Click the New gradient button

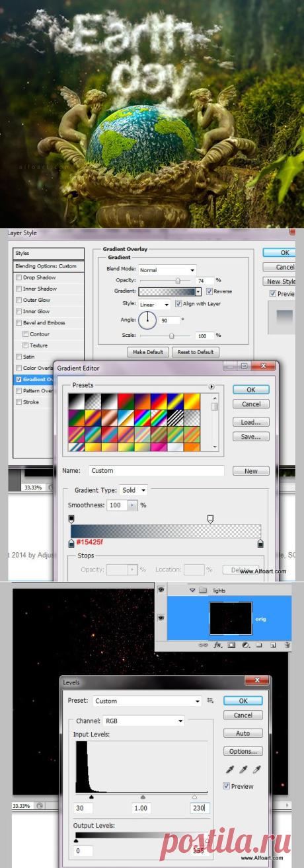(250, 471)
